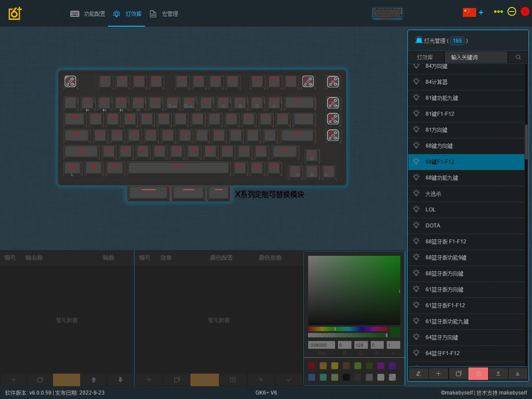The image size is (532, 399).
Task: Select 64蓝牙方向键 lighting effect
Action: 466,337
